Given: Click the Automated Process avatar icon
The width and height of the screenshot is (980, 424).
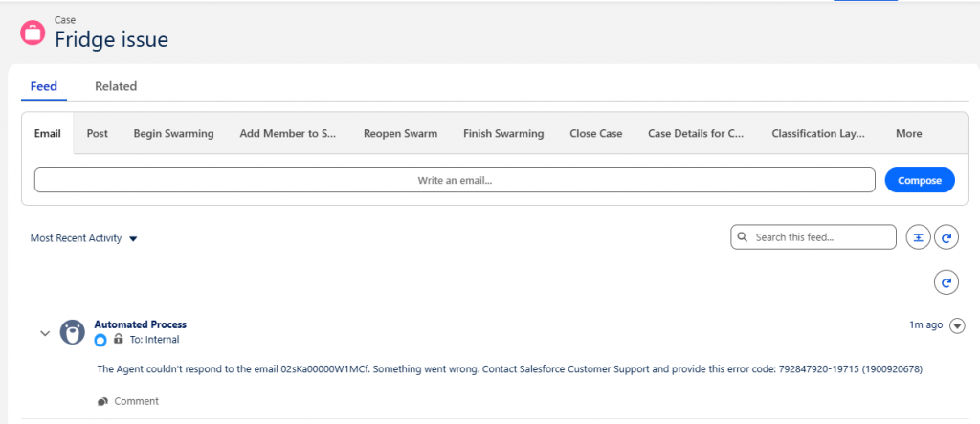Looking at the screenshot, I should click(x=72, y=332).
